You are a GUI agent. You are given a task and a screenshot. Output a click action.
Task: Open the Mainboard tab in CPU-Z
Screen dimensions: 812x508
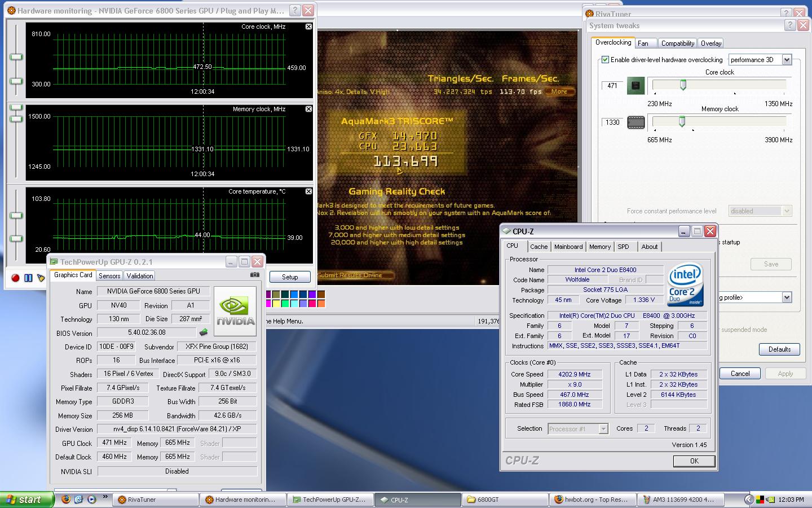[x=568, y=247]
